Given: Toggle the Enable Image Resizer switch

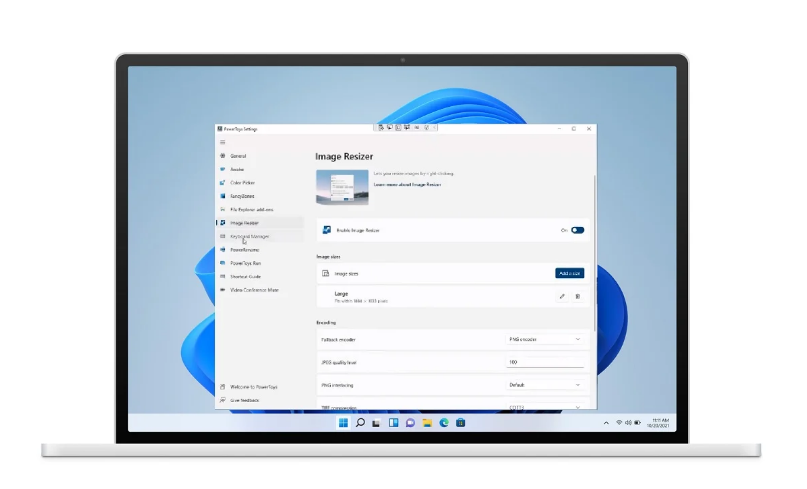Looking at the screenshot, I should pos(577,230).
